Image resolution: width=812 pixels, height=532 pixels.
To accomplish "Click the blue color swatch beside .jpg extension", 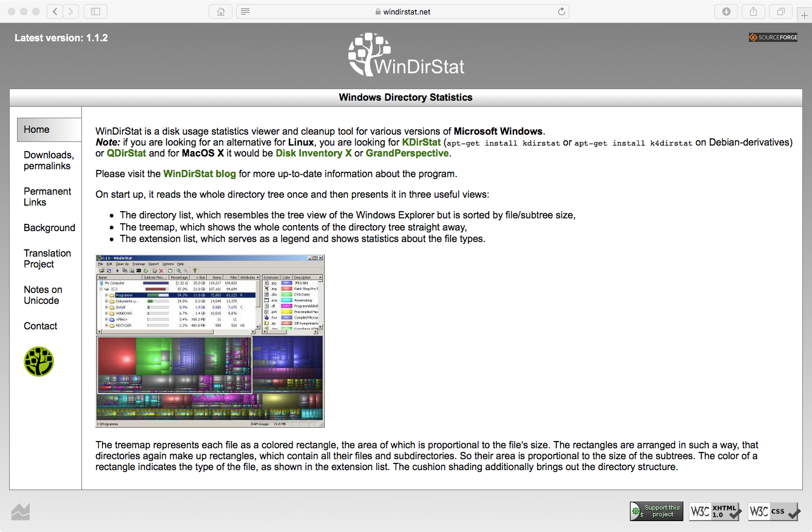I will [x=286, y=283].
